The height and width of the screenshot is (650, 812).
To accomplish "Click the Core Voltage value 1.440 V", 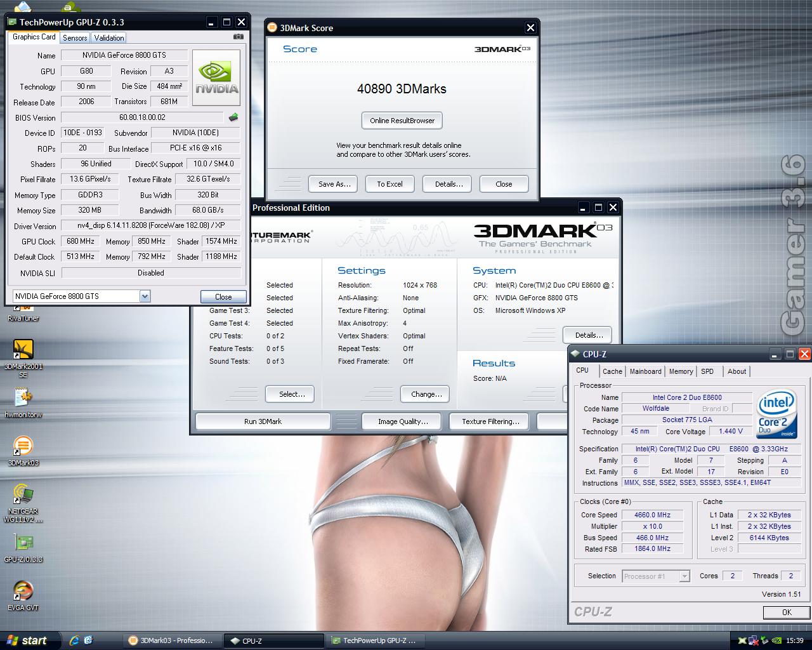I will (731, 431).
